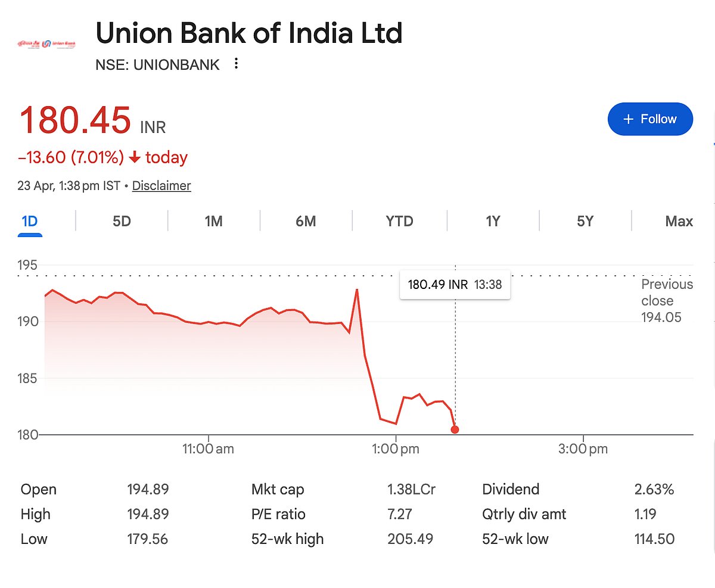Viewport: 715px width, 588px height.
Task: Switch to the YTD chart view
Action: tap(399, 222)
